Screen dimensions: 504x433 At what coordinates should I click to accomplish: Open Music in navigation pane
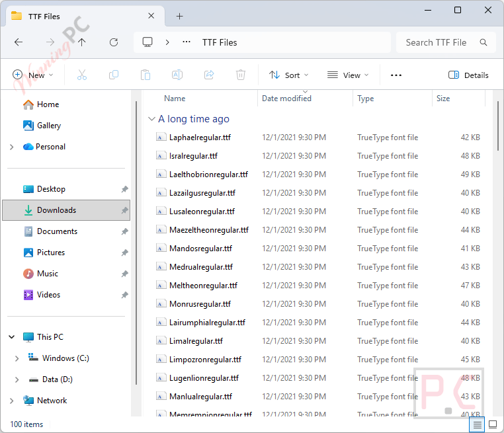[x=40, y=274]
